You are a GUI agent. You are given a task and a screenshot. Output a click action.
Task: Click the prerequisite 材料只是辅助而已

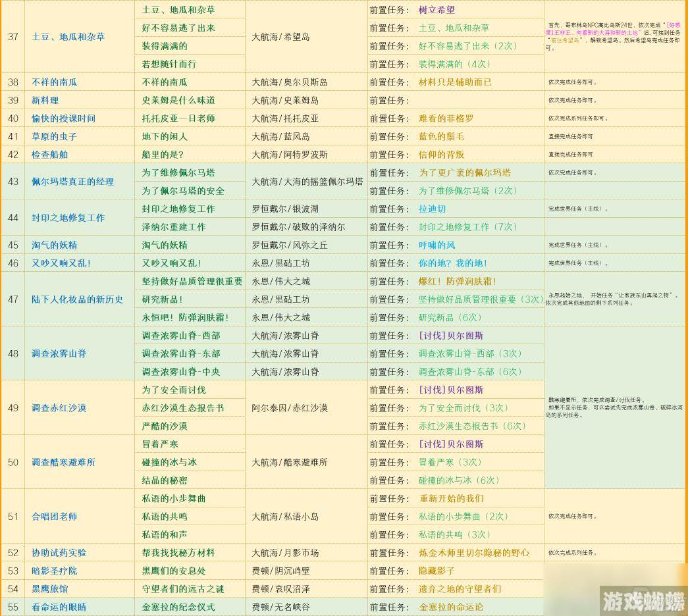[455, 82]
